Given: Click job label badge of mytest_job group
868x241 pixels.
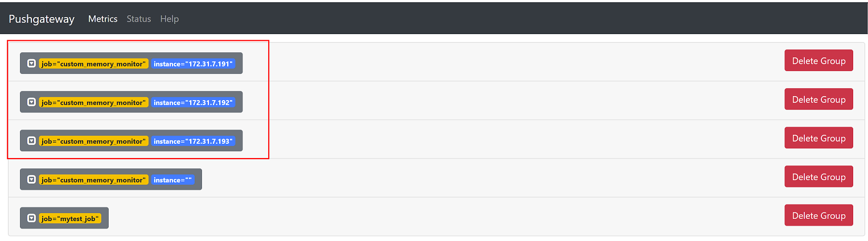Looking at the screenshot, I should tap(71, 218).
